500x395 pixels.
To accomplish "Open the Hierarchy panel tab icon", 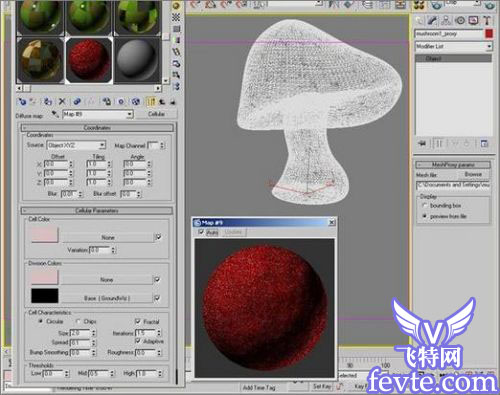I will pyautogui.click(x=446, y=20).
